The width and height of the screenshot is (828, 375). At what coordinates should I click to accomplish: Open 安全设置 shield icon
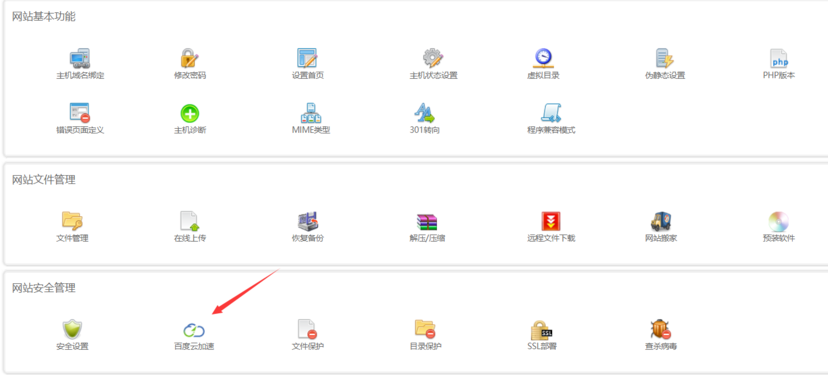(x=72, y=329)
